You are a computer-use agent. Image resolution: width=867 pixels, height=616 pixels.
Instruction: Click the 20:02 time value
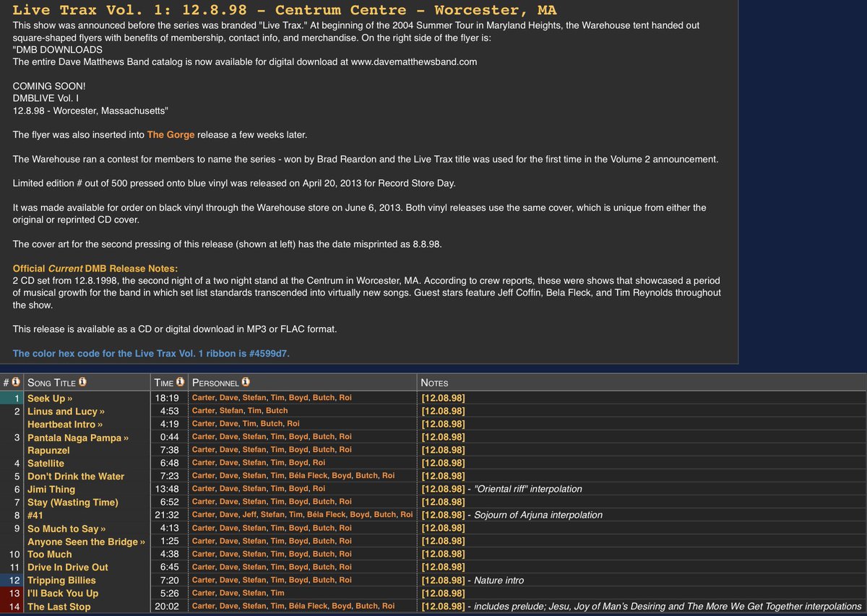coord(167,607)
